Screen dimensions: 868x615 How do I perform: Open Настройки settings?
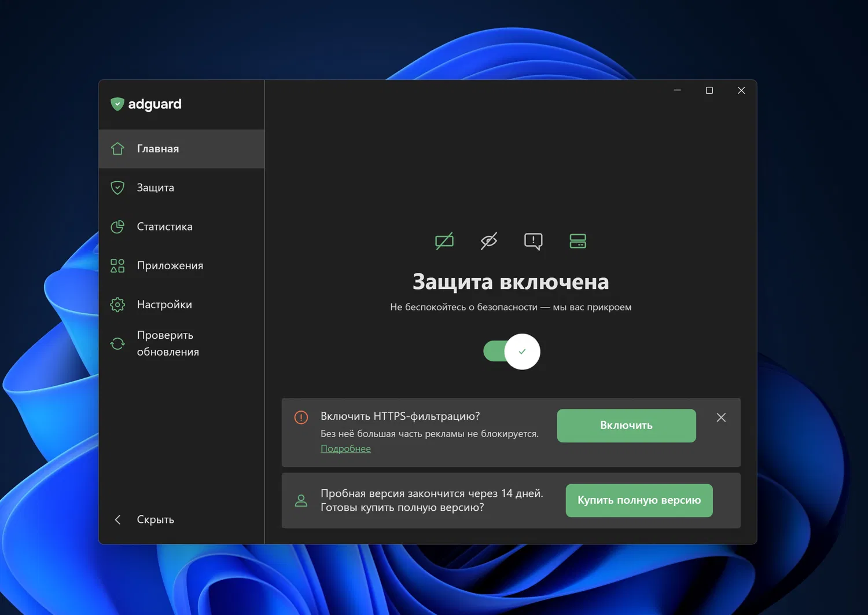[x=181, y=304]
